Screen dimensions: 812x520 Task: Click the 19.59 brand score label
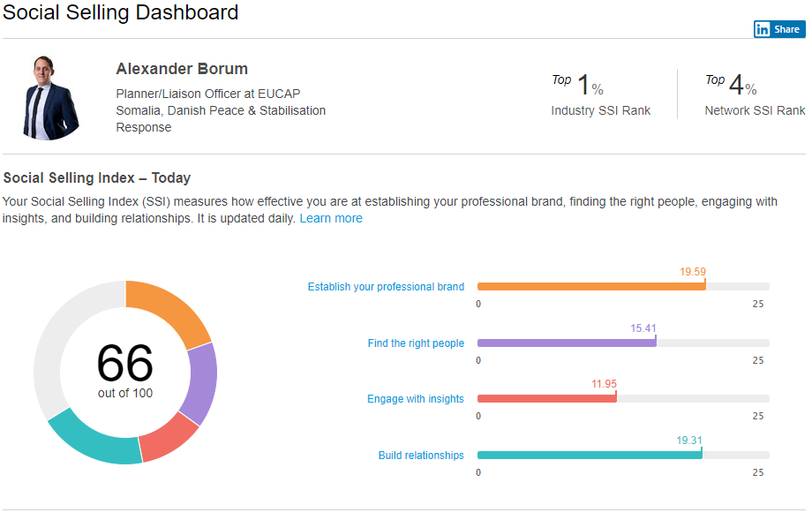[693, 272]
